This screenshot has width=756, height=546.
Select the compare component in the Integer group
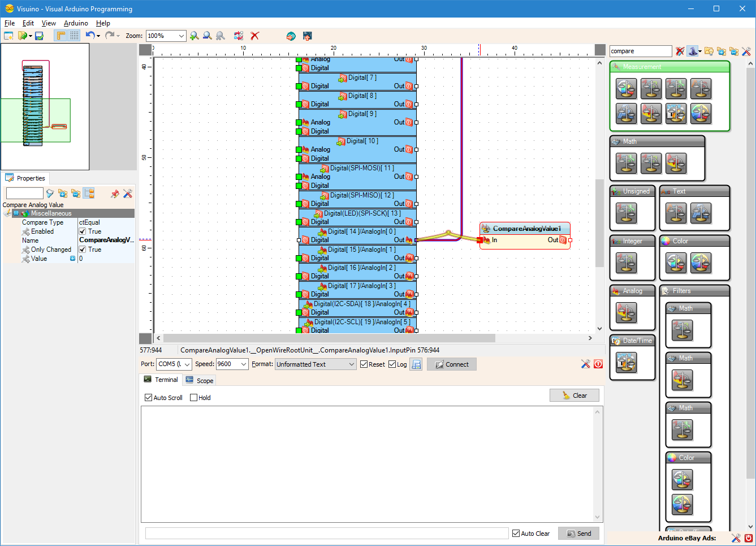[626, 263]
